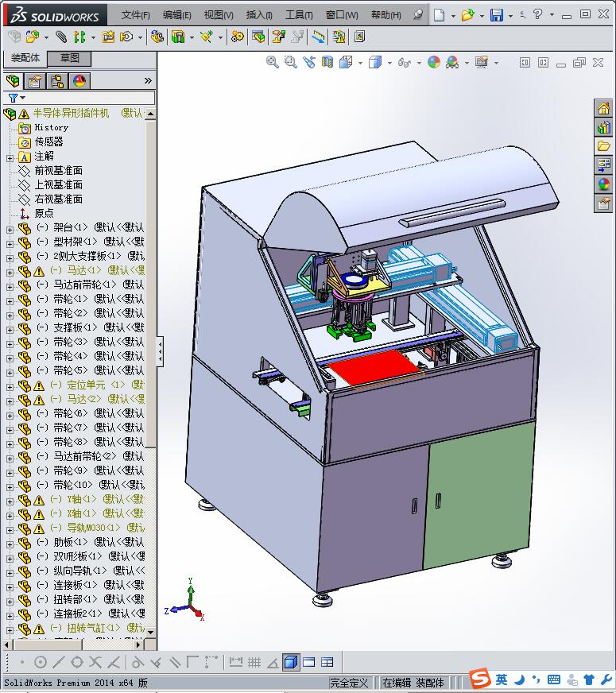Expand the Y轴<1> component node
The width and height of the screenshot is (616, 693).
pos(10,501)
